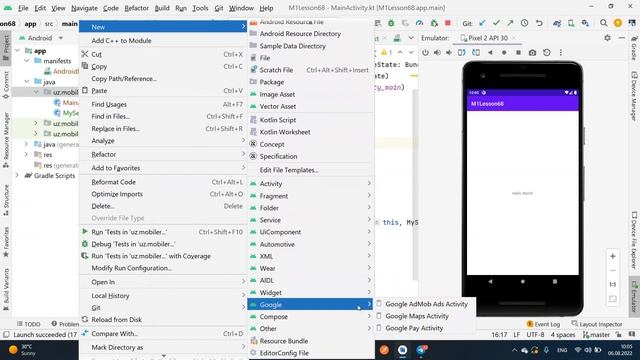Click Git history clock icon

pyautogui.click(x=524, y=23)
